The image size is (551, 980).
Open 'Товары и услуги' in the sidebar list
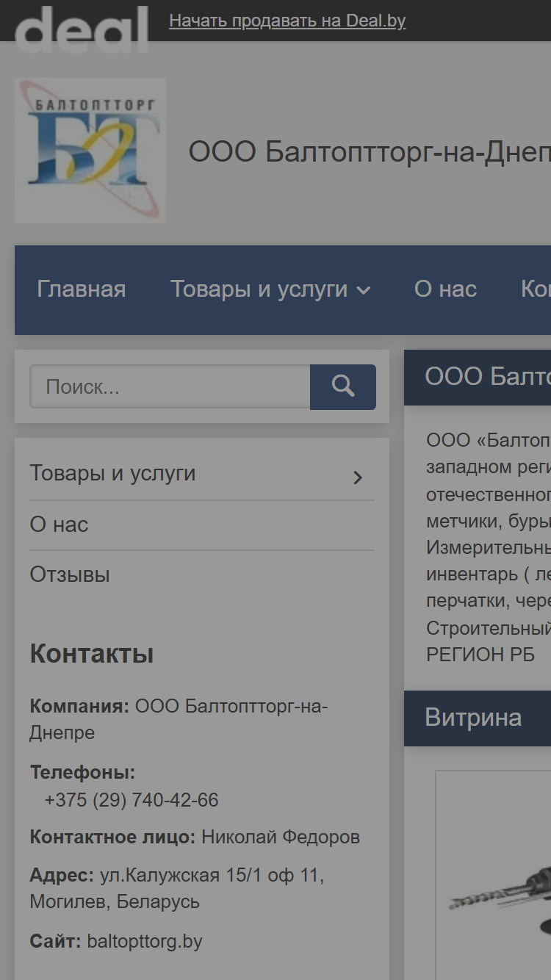(x=112, y=473)
